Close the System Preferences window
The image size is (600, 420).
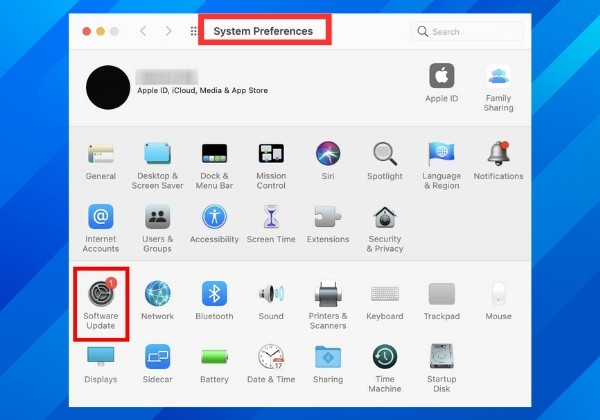[x=87, y=31]
